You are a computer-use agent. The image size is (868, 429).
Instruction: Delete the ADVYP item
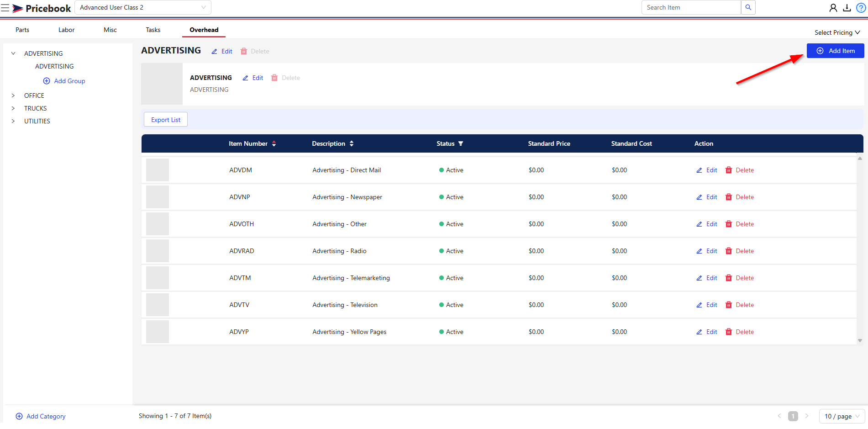[x=740, y=332]
